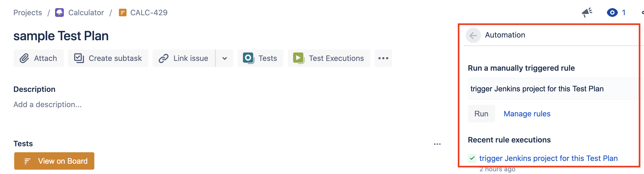Open the Tests panel icon
This screenshot has width=644, height=174.
(x=248, y=58)
